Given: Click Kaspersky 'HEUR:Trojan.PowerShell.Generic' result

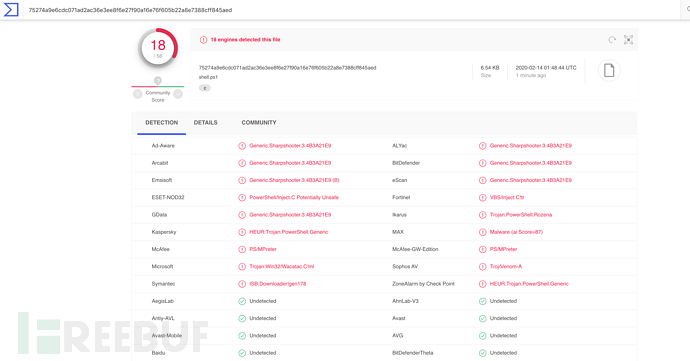Looking at the screenshot, I should (x=289, y=232).
